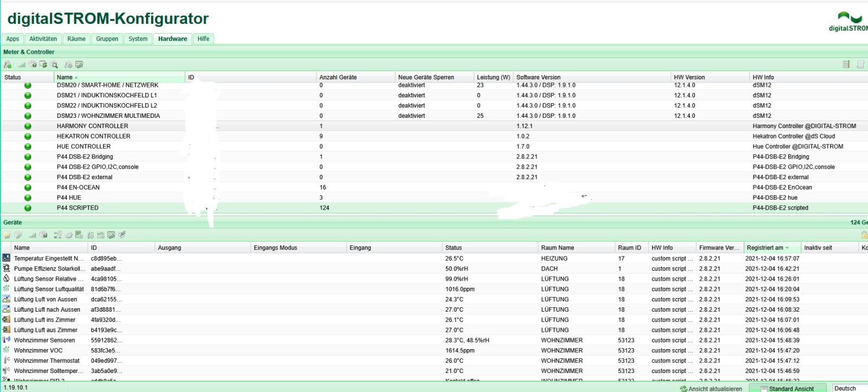The height and width of the screenshot is (392, 868).
Task: Click the digitalSTROM-Konfigurator title
Action: click(x=108, y=18)
